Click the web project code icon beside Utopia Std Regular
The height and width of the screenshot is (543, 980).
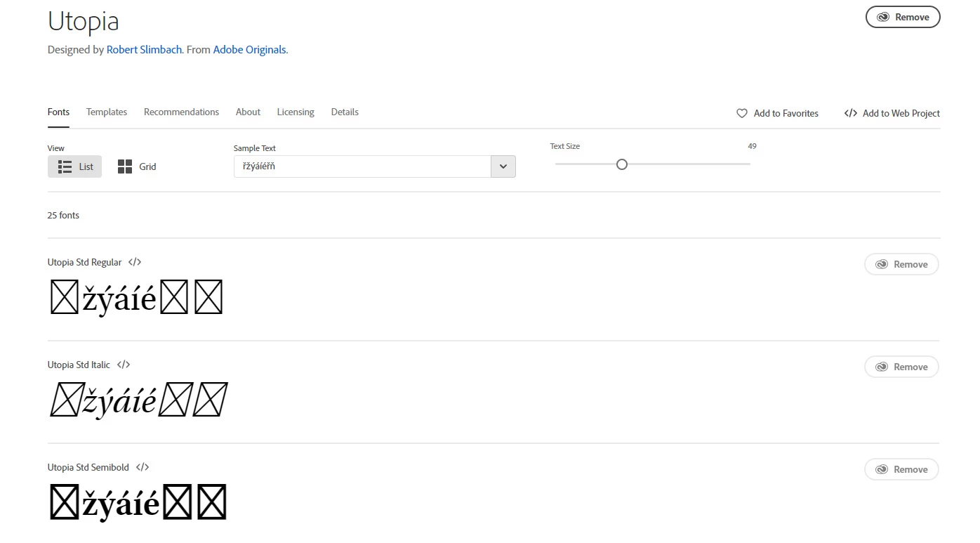click(x=135, y=262)
